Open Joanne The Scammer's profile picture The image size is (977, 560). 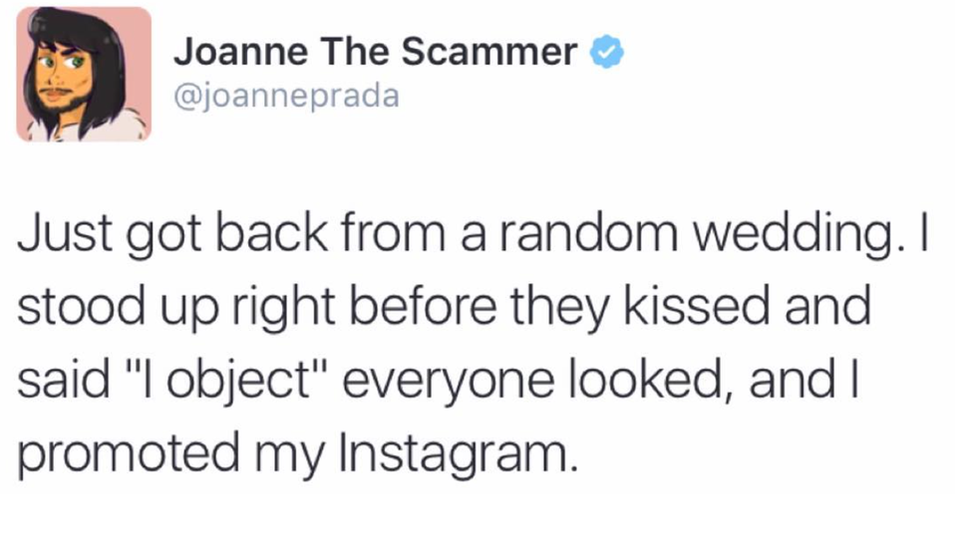point(84,74)
